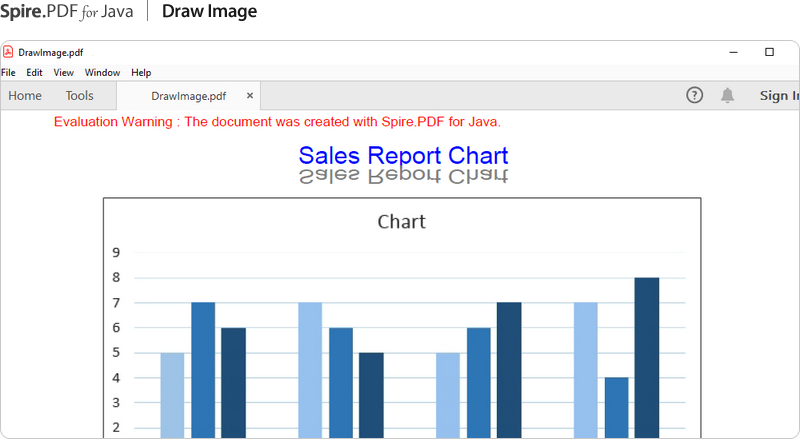Switch to the Tools tab
The image size is (800, 440).
click(80, 96)
